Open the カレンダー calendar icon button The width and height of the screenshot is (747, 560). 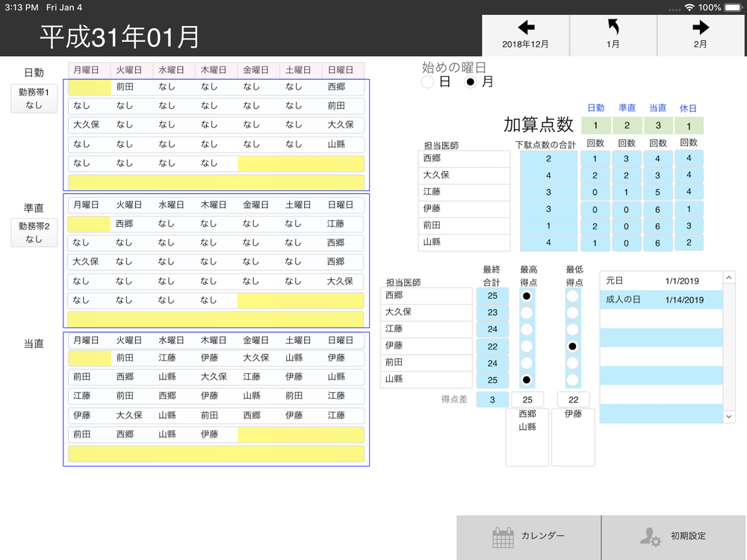tap(503, 537)
